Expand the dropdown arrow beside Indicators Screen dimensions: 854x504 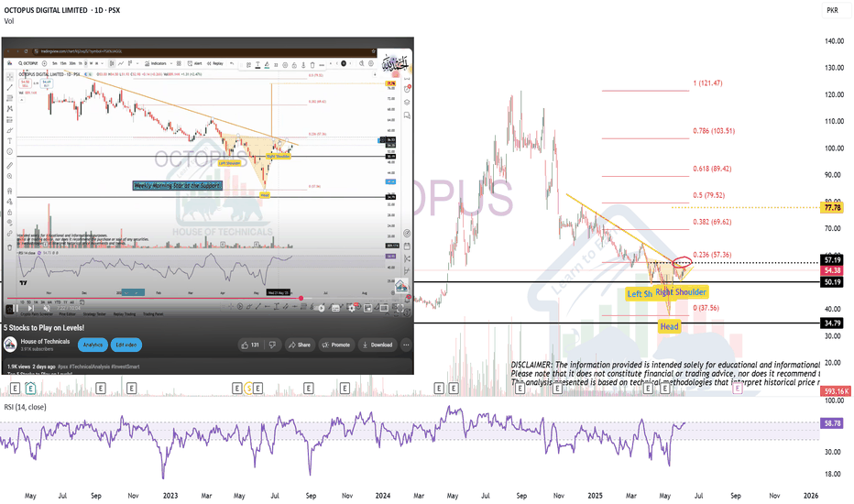171,63
